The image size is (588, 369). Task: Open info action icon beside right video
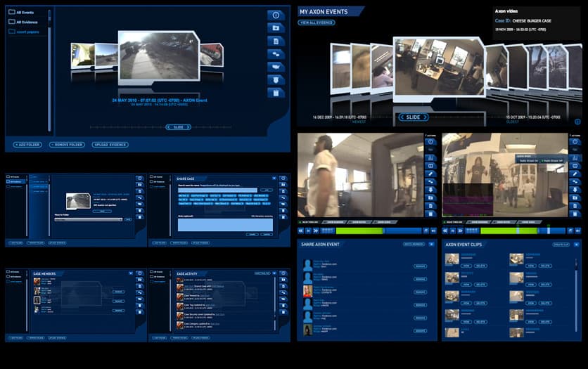click(575, 142)
